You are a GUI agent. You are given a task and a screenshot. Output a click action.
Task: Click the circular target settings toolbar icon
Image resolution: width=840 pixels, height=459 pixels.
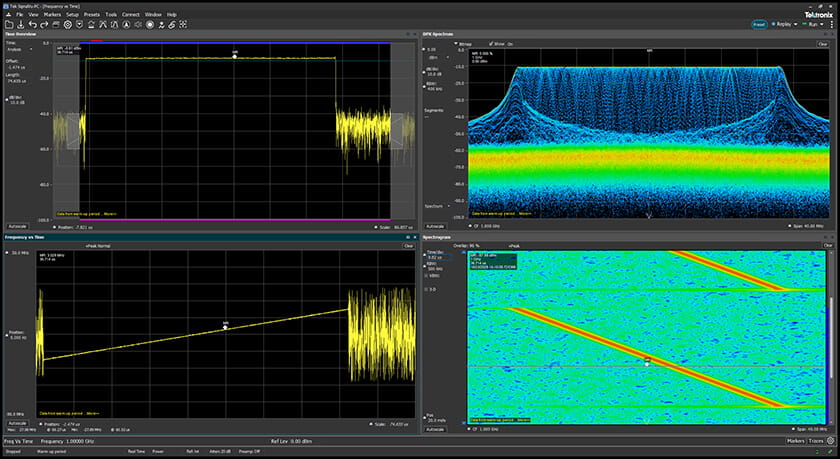[x=68, y=25]
